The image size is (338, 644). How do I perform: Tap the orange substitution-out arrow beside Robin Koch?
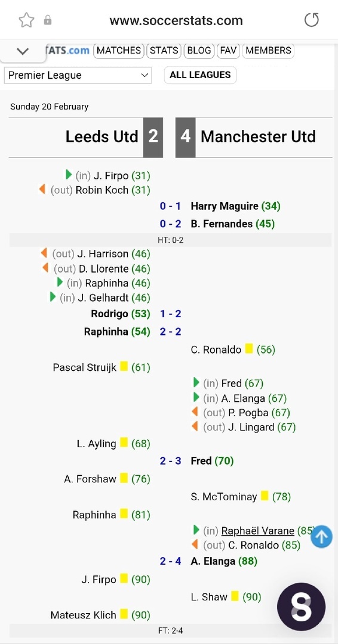tap(42, 190)
